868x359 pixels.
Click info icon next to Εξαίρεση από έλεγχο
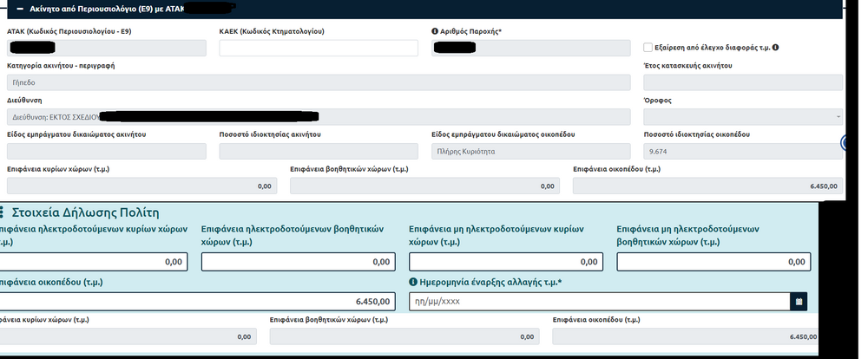pos(775,47)
